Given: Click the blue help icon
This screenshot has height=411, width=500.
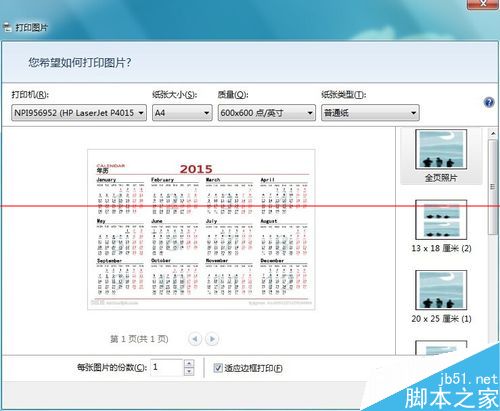Looking at the screenshot, I should pos(489,102).
